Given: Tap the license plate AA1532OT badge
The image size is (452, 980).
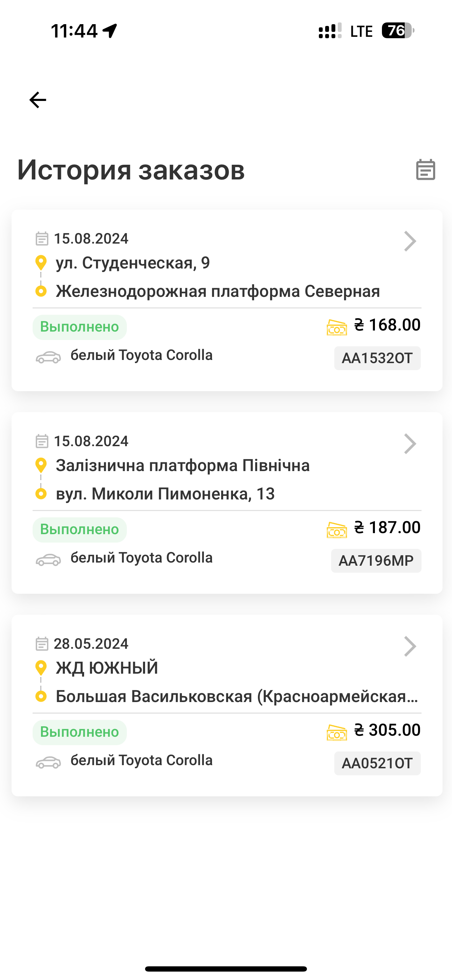Looking at the screenshot, I should pos(377,358).
